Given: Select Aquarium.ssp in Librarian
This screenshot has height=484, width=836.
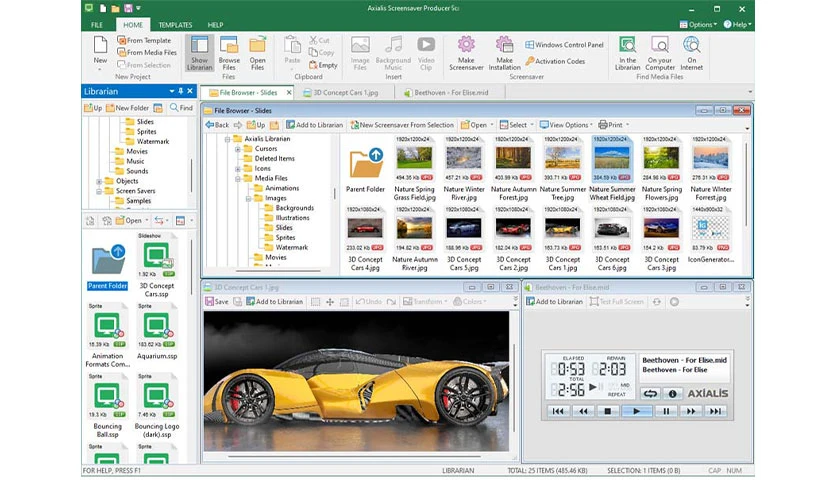Looking at the screenshot, I should 156,332.
